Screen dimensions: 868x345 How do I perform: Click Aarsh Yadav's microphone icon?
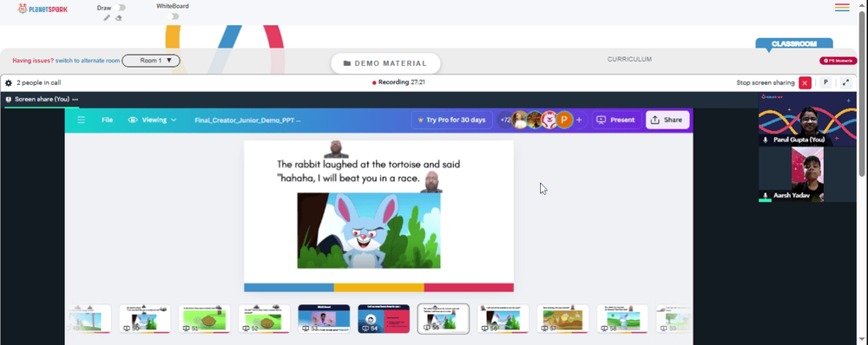coord(765,196)
